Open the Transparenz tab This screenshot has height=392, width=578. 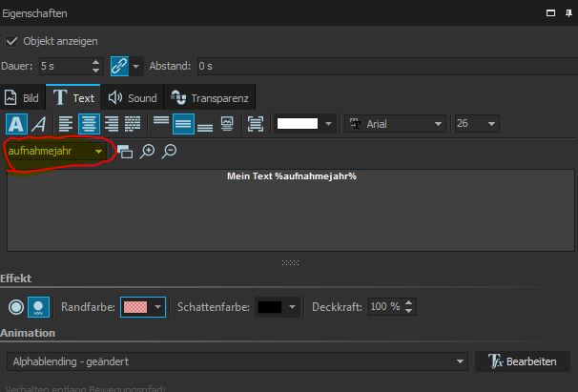point(210,97)
